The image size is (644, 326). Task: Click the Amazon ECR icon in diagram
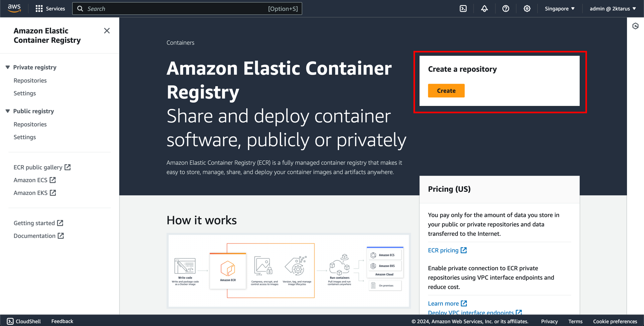pos(228,268)
